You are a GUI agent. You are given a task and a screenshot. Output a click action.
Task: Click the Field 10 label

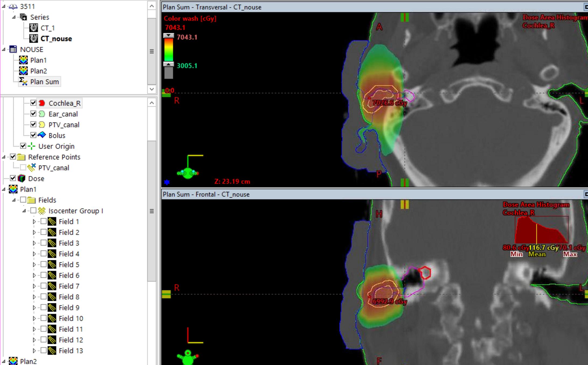(71, 318)
